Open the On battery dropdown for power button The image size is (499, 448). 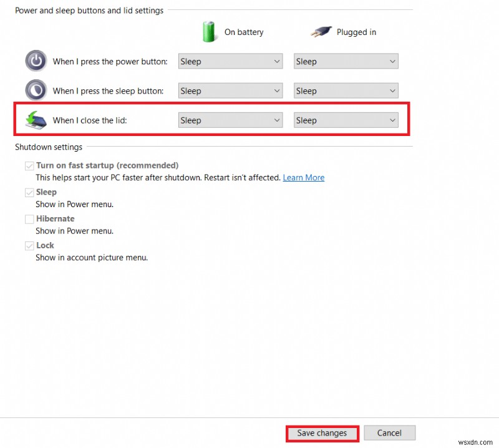230,61
